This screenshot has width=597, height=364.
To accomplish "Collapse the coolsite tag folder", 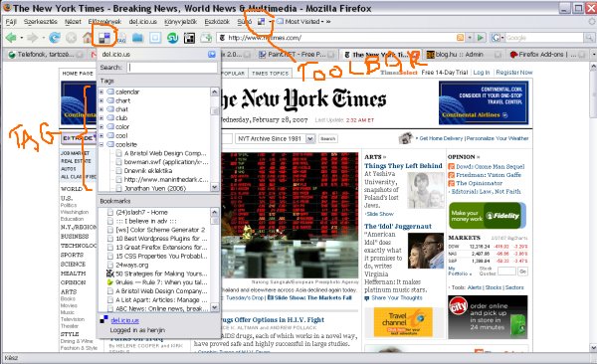I will [x=101, y=144].
